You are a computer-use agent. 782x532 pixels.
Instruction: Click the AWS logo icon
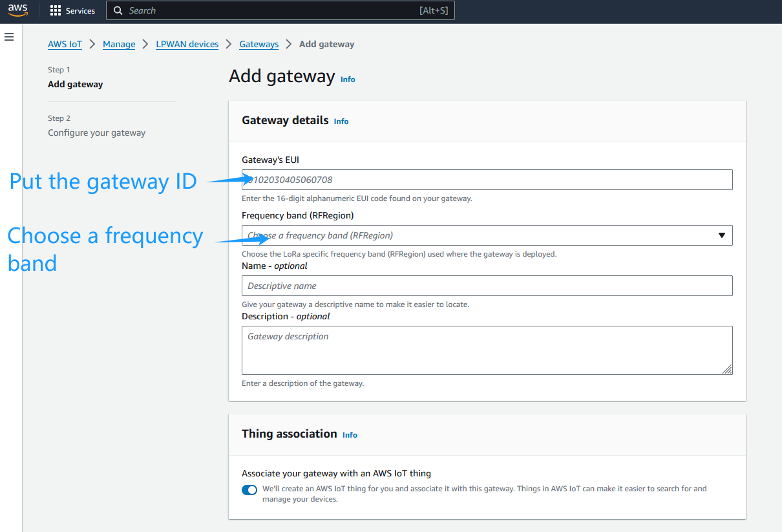pyautogui.click(x=17, y=10)
